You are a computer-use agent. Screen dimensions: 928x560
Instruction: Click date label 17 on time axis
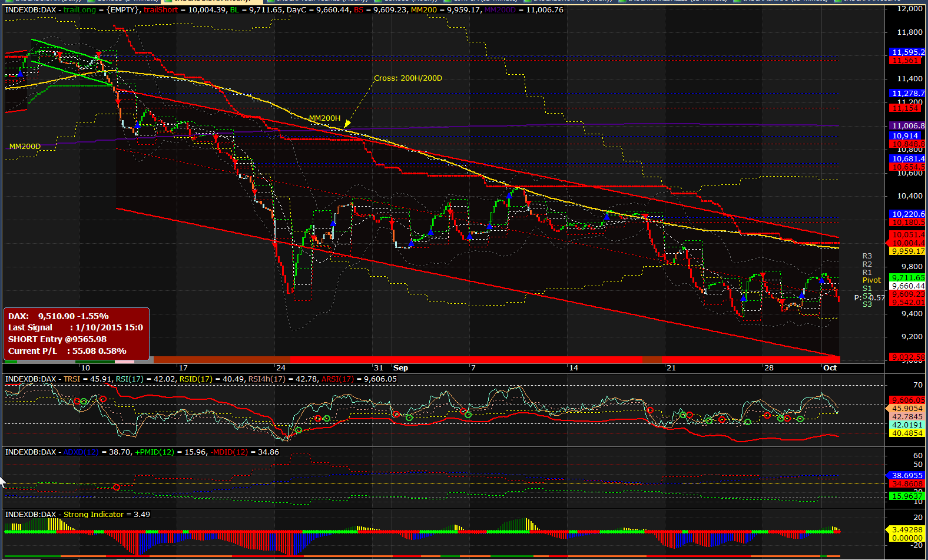click(x=183, y=367)
